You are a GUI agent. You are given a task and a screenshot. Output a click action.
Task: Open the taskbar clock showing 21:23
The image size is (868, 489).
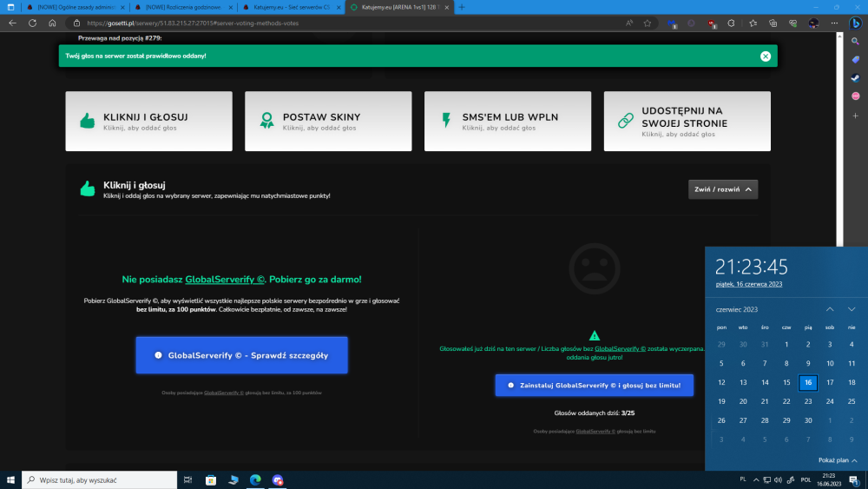click(x=829, y=480)
